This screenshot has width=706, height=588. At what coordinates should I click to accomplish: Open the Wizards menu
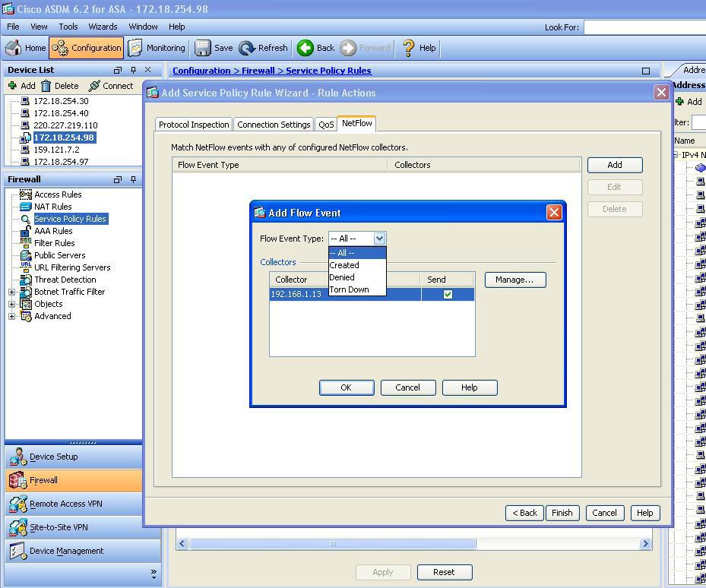(x=103, y=27)
